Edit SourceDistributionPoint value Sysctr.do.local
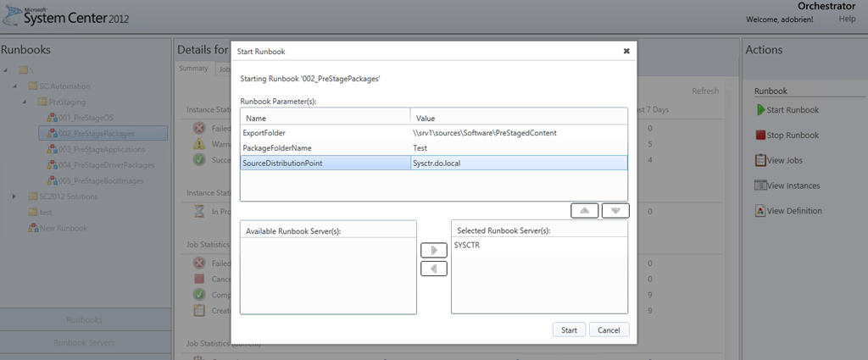Viewport: 868px width, 360px height. pos(519,163)
